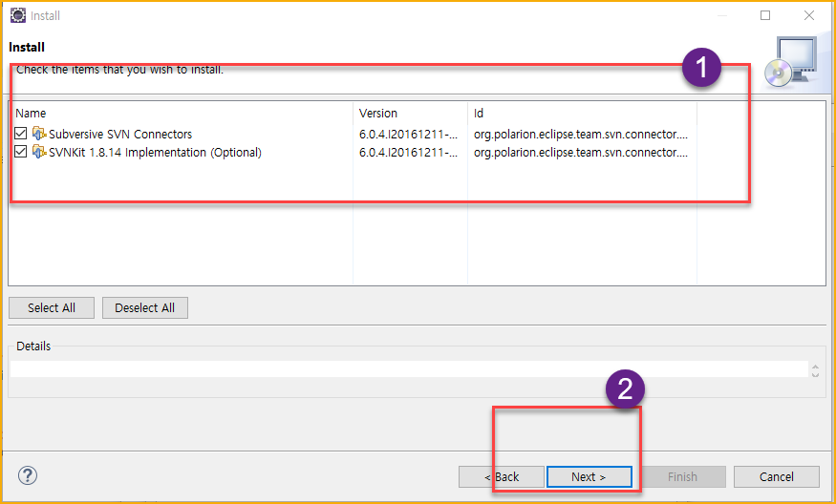Click the Details area scroll up arrow
Screen dimensions: 836x504
(815, 366)
